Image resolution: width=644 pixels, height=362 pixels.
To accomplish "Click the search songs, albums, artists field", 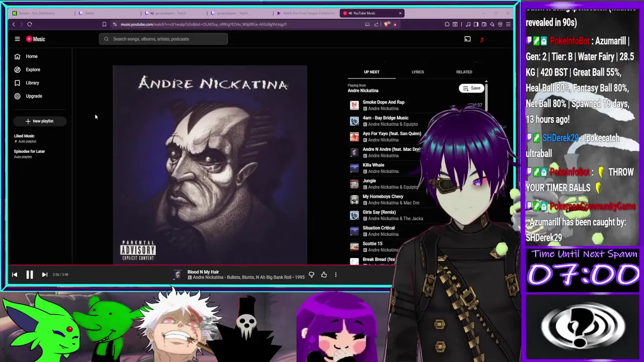I will [164, 39].
